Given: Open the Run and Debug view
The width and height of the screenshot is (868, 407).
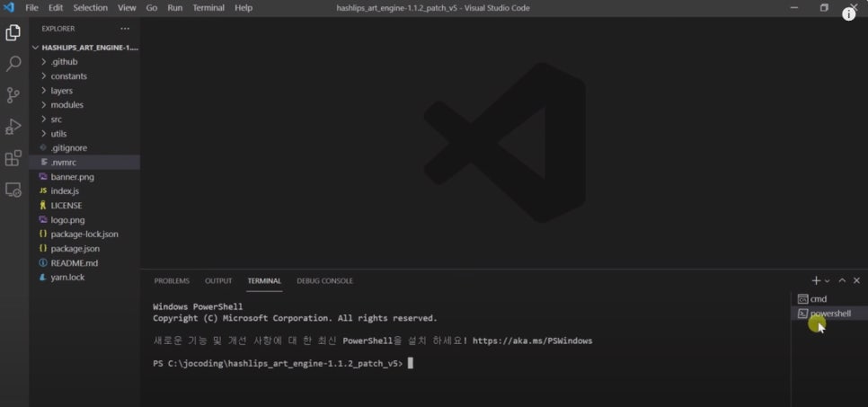Looking at the screenshot, I should click(13, 127).
